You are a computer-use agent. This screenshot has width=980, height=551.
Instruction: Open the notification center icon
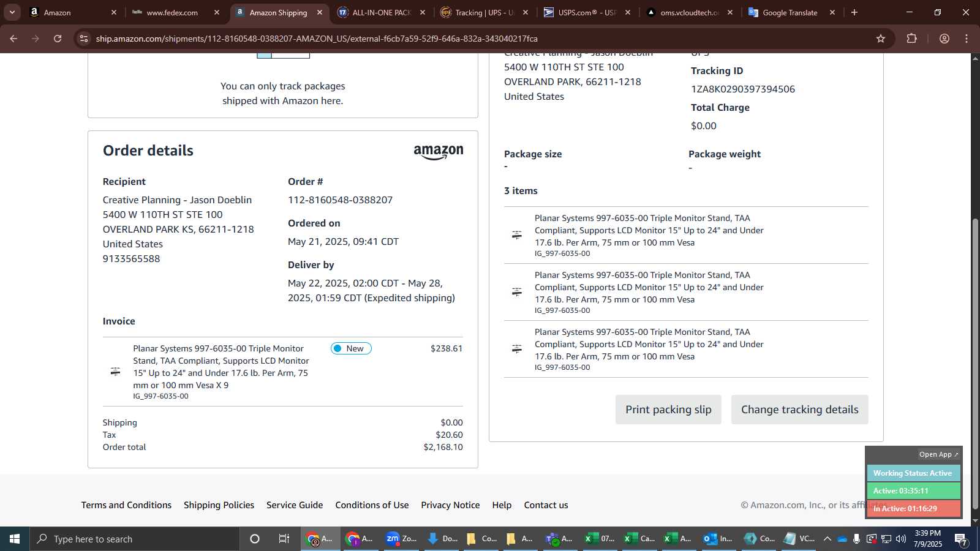tap(961, 539)
